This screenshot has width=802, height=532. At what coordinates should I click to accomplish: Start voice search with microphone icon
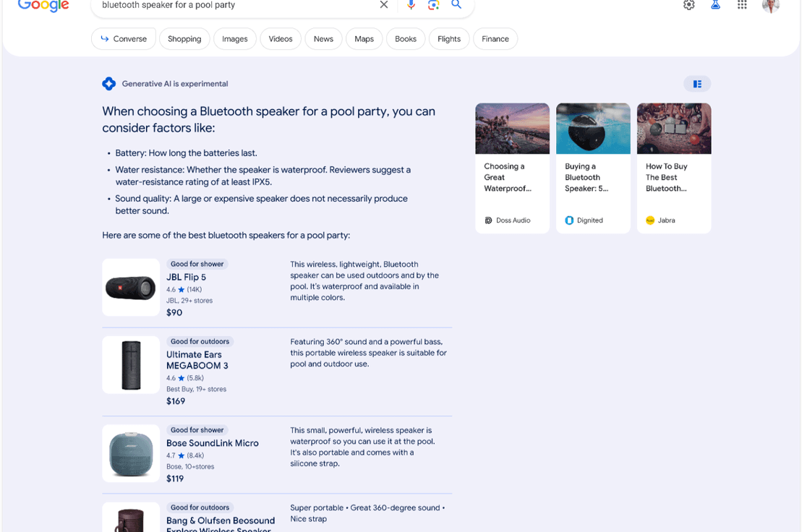click(x=411, y=4)
